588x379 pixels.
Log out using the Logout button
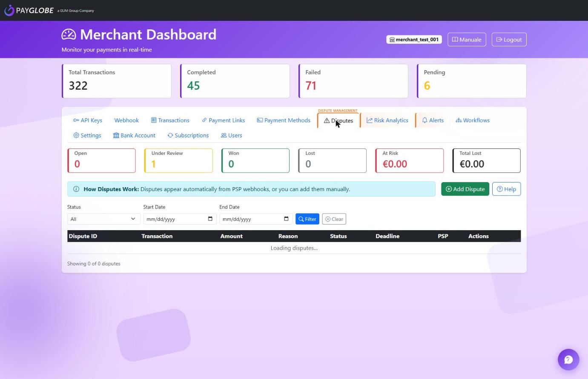pos(509,40)
